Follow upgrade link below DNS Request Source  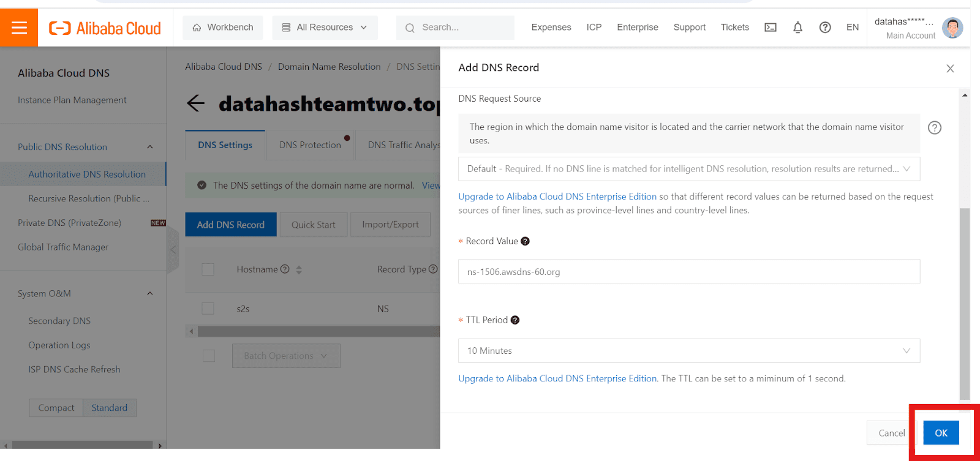557,197
